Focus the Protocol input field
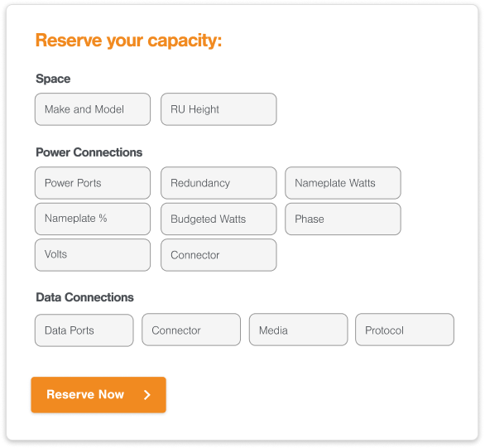 click(x=405, y=330)
